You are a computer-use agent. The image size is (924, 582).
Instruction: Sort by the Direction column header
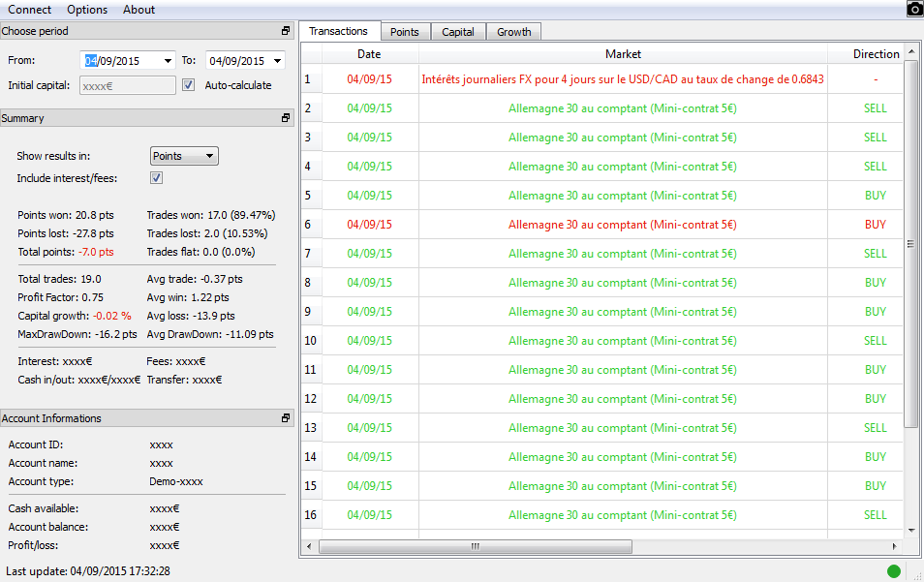tap(876, 53)
